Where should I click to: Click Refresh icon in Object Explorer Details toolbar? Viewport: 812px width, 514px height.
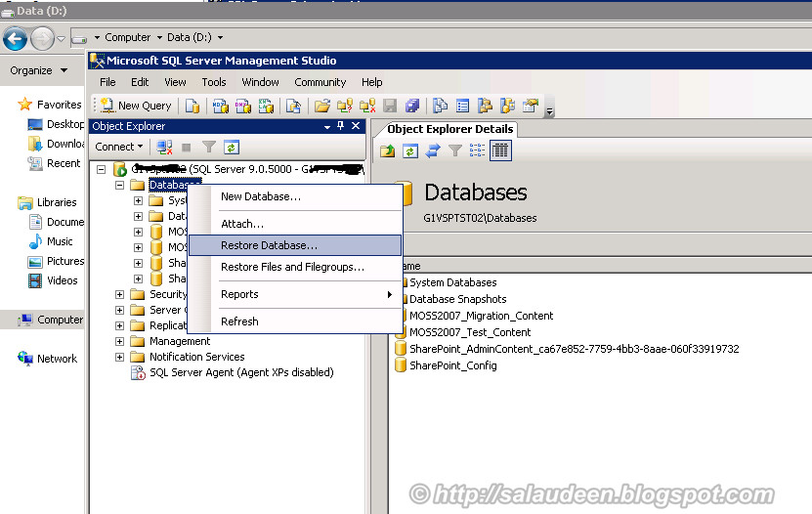[x=410, y=150]
